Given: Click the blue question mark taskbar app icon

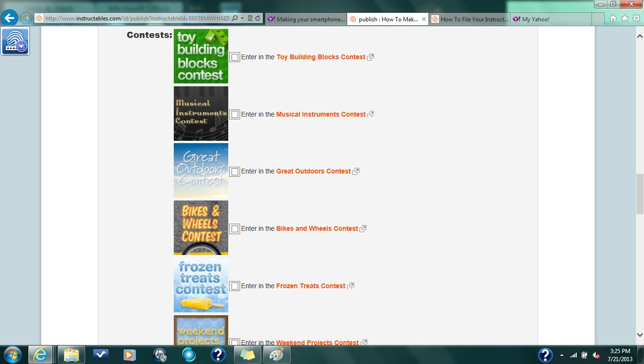Looking at the screenshot, I should coord(218,355).
